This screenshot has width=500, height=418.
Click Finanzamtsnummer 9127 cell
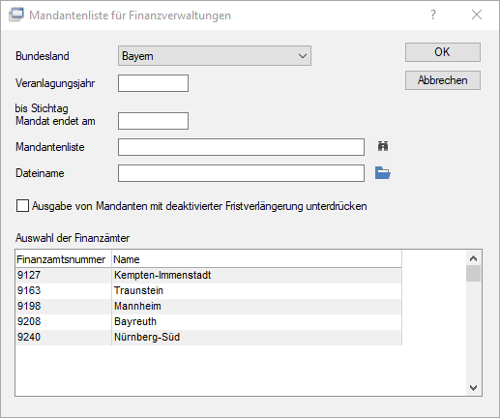63,275
